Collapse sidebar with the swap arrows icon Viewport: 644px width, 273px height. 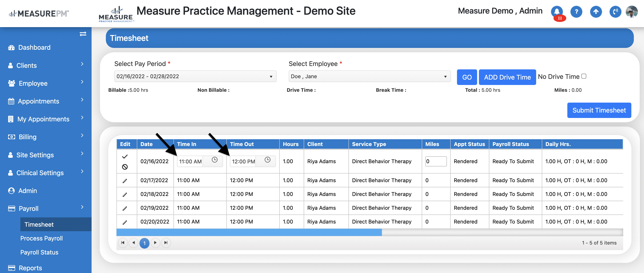coord(83,34)
